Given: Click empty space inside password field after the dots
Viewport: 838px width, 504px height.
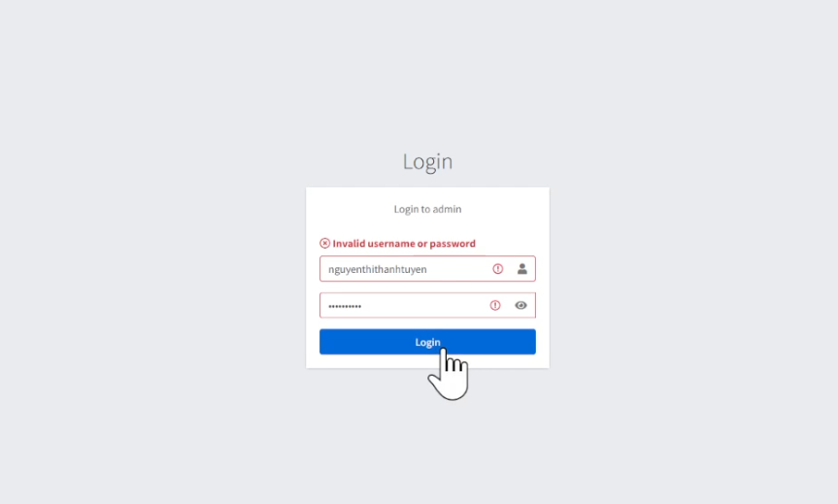Looking at the screenshot, I should [425, 305].
